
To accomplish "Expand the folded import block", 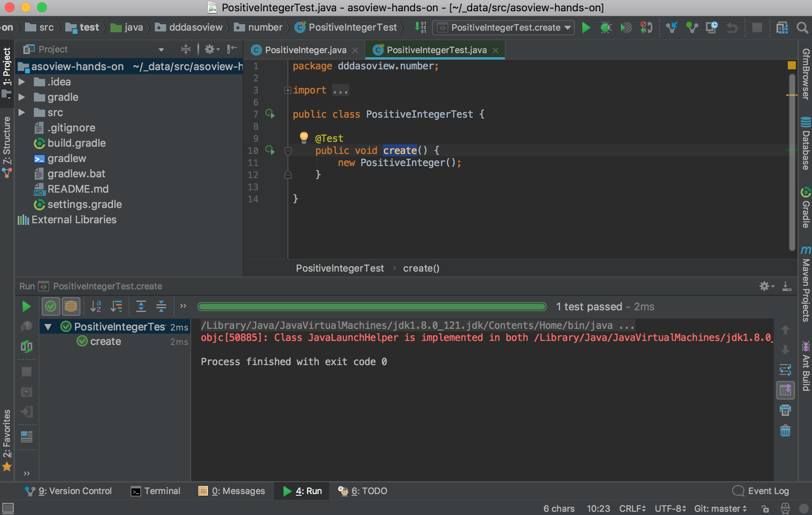I will tap(287, 90).
